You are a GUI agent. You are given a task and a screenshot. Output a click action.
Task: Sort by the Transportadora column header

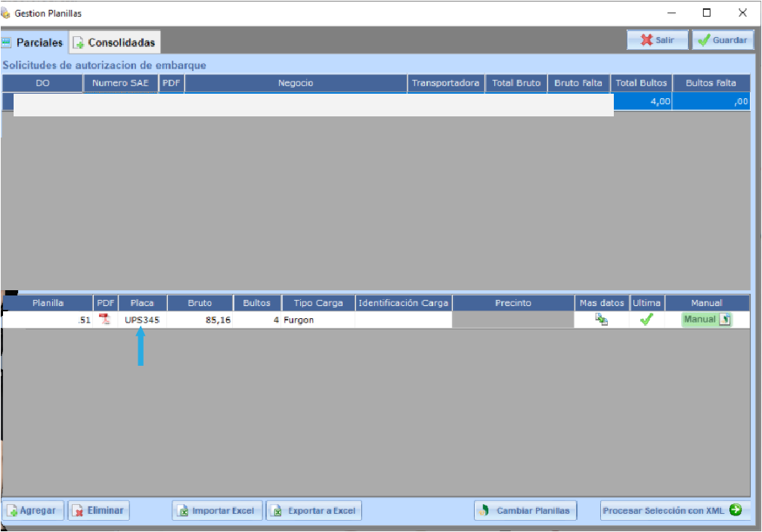pyautogui.click(x=446, y=83)
